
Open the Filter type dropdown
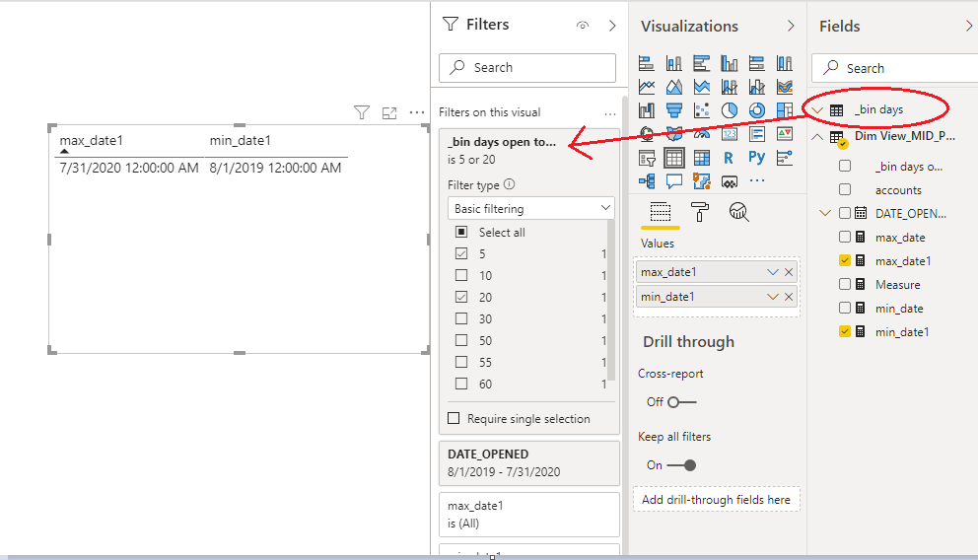(530, 208)
